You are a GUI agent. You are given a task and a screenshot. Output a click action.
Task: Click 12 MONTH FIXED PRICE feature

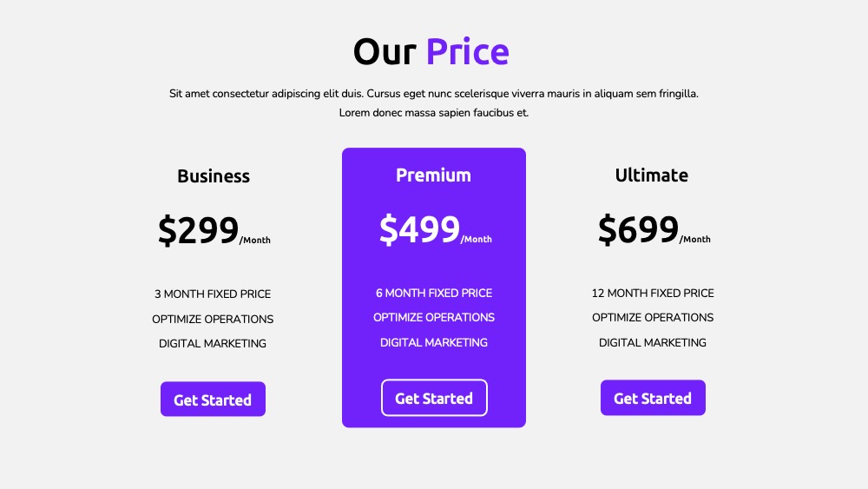653,293
